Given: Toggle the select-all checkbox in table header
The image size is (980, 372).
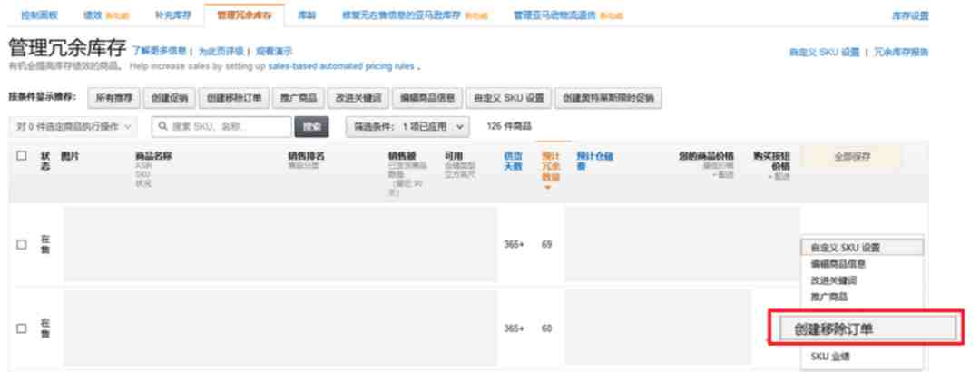Looking at the screenshot, I should pyautogui.click(x=22, y=155).
